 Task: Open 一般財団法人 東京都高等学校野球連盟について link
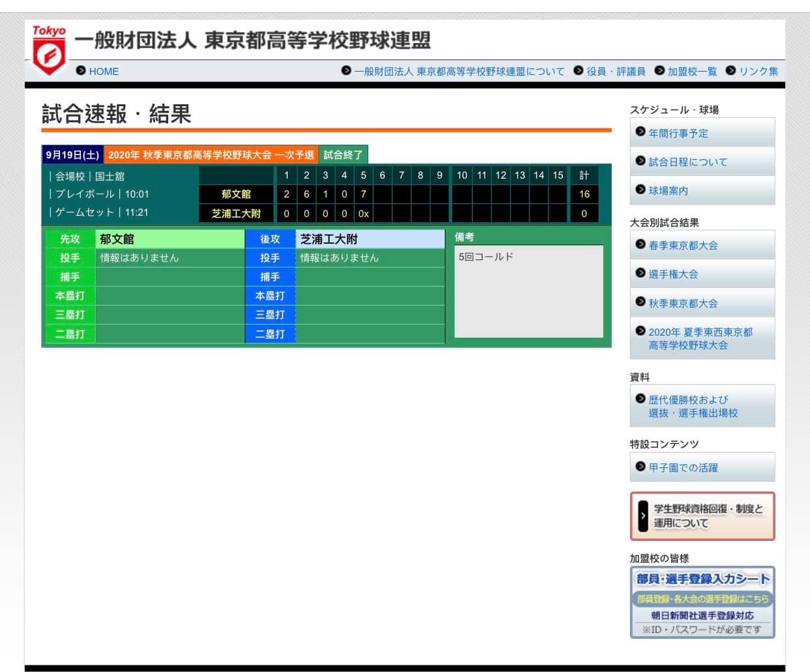(x=459, y=71)
